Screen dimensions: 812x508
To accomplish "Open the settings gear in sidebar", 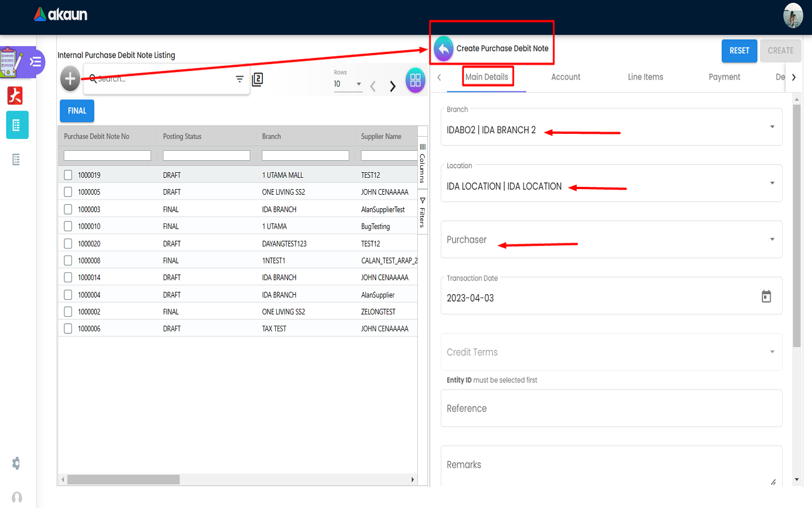I will 16,463.
